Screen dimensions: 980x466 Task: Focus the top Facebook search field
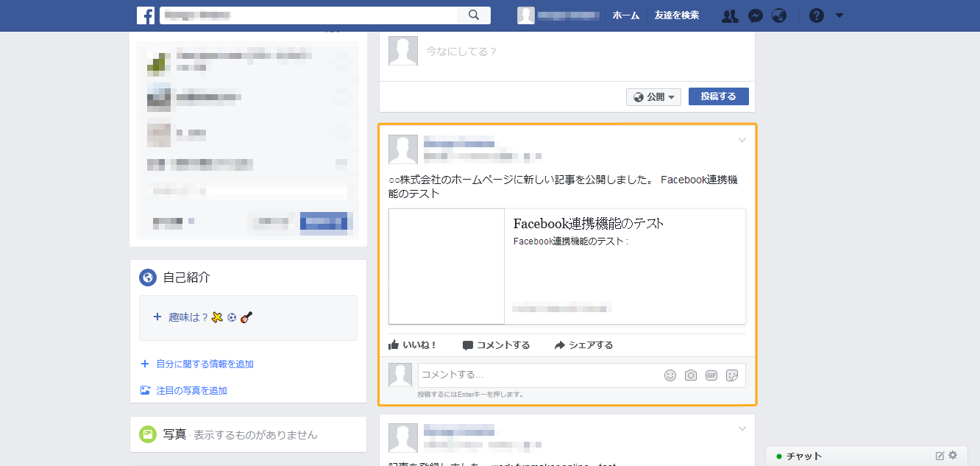309,15
